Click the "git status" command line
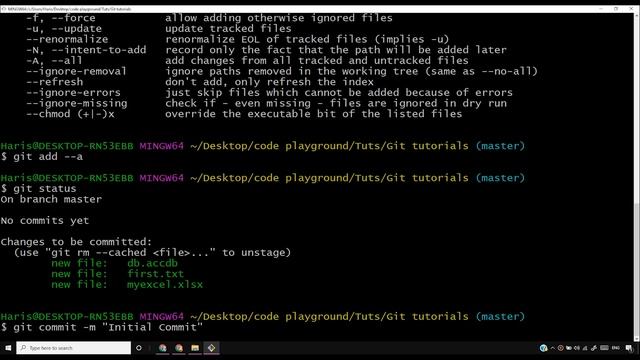This screenshot has width=640, height=360. click(39, 189)
